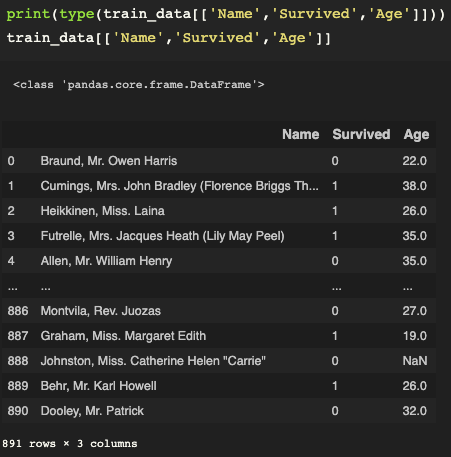Click the row index 889
This screenshot has height=457, width=451.
pos(18,386)
